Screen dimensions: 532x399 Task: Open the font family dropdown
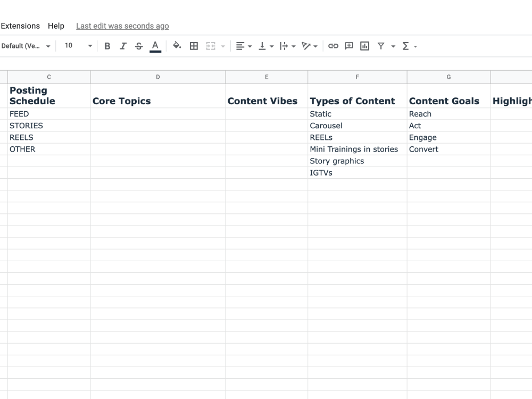click(x=26, y=46)
